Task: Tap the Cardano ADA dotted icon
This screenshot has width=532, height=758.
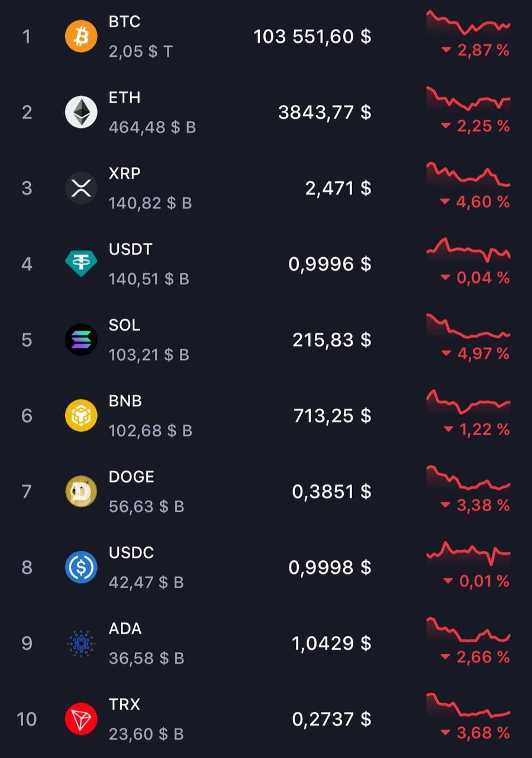Action: pos(81,643)
